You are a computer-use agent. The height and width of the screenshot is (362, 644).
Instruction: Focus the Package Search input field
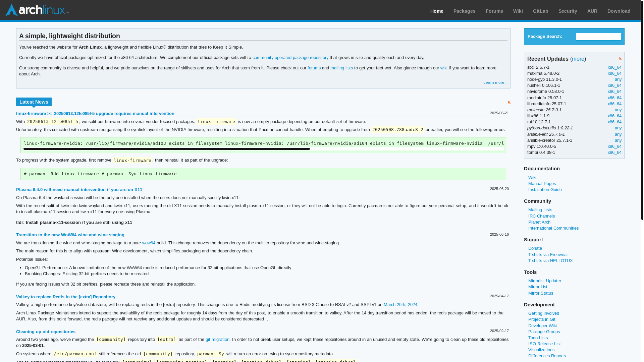point(598,37)
